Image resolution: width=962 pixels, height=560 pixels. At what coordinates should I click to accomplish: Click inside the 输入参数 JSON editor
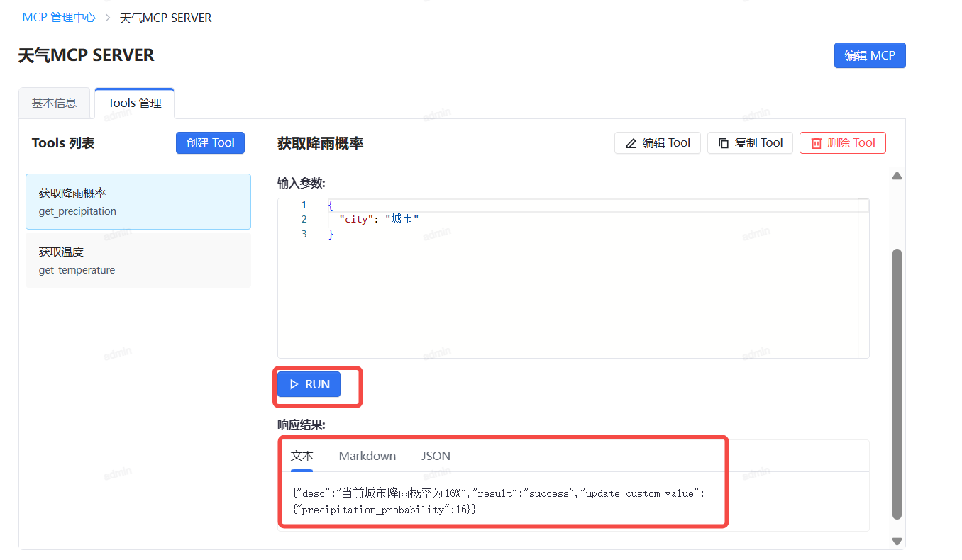573,278
